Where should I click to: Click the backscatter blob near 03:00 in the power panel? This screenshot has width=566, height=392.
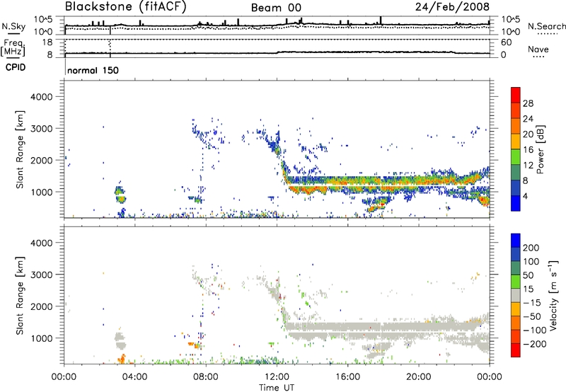click(x=120, y=195)
